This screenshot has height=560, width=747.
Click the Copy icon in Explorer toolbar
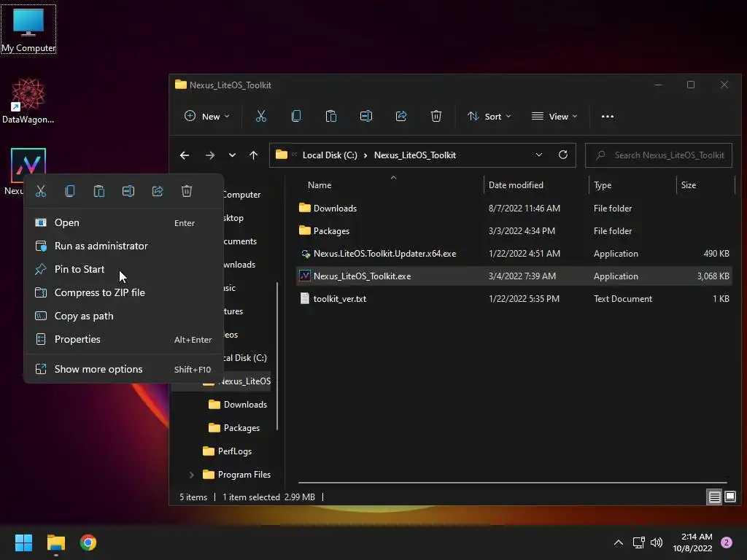click(296, 116)
